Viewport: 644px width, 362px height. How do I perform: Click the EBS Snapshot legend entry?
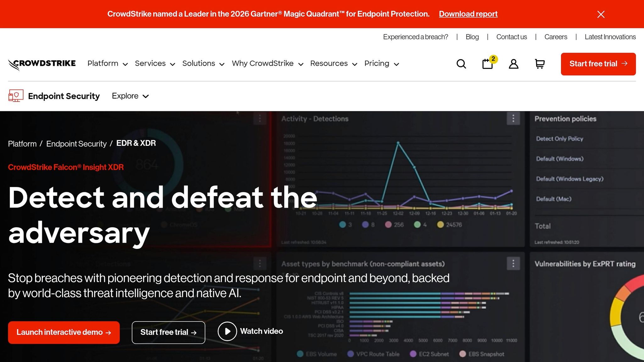pyautogui.click(x=482, y=354)
